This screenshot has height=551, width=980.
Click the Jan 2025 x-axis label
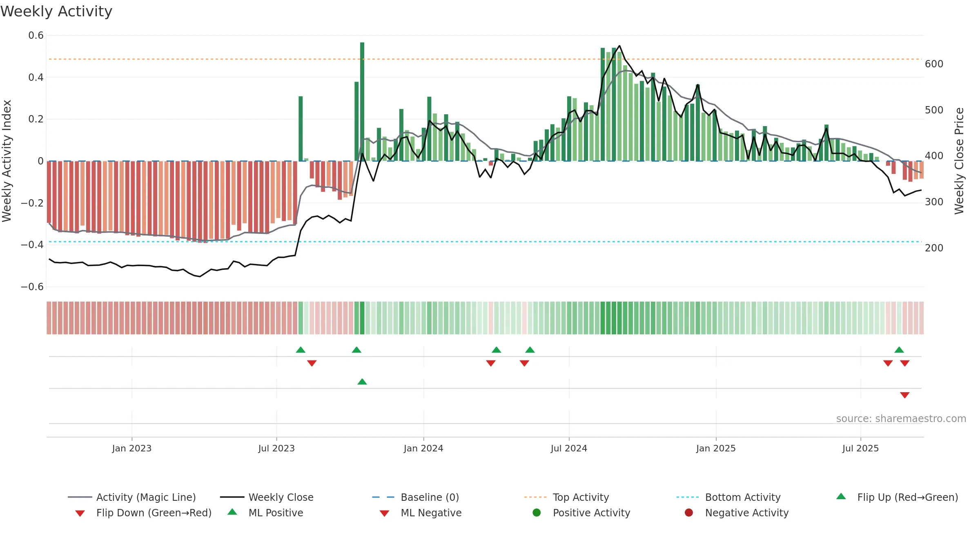tap(716, 448)
